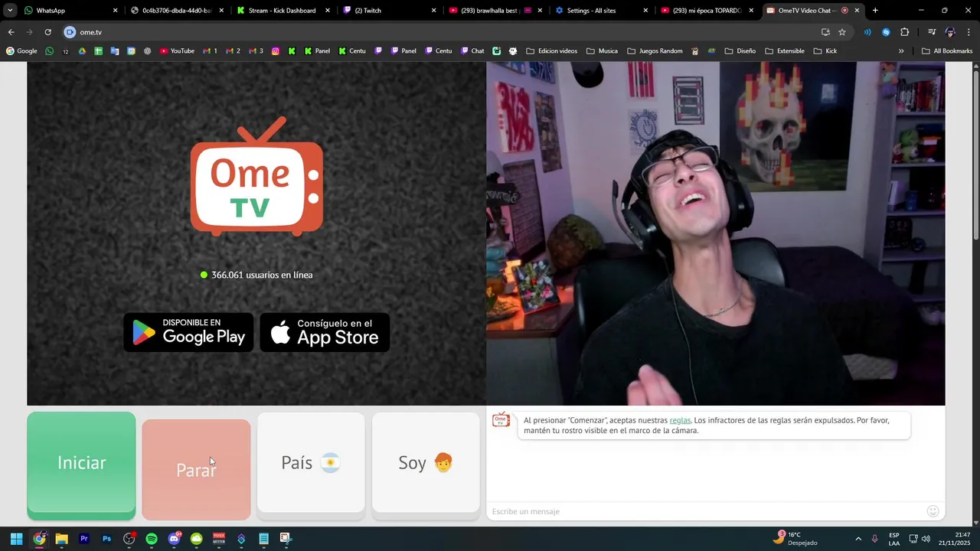Open the Soy gender selector
This screenshot has height=551, width=980.
pos(426,462)
